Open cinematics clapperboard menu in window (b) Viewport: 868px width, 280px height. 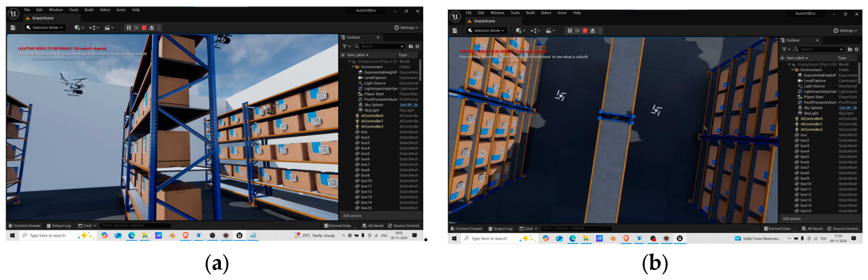pos(550,31)
